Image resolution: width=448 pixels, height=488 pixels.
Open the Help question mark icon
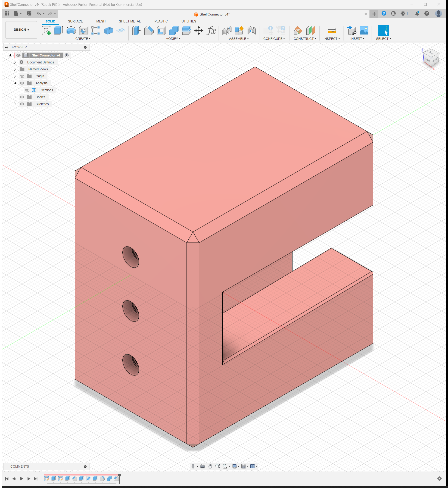(x=427, y=14)
